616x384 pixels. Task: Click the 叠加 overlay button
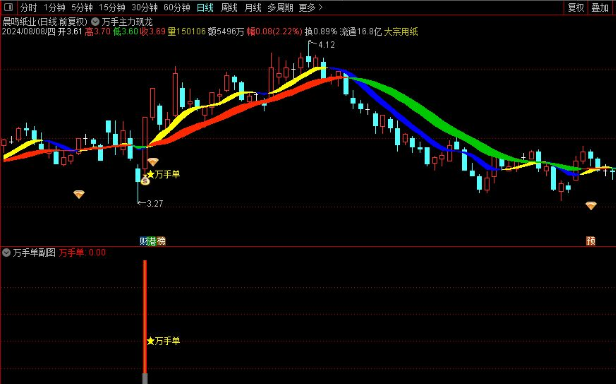[x=600, y=7]
